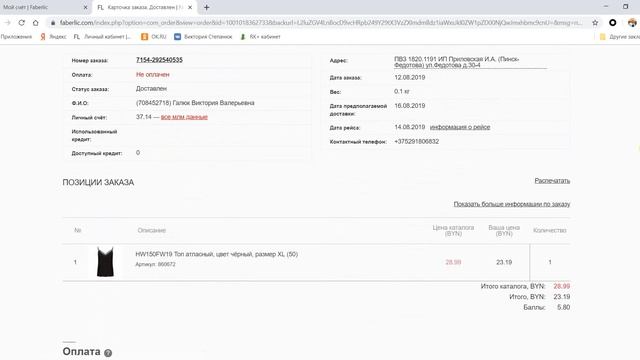Viewport: 640px width, 360px height.
Task: Click the forward navigation arrow
Action: tap(7, 23)
